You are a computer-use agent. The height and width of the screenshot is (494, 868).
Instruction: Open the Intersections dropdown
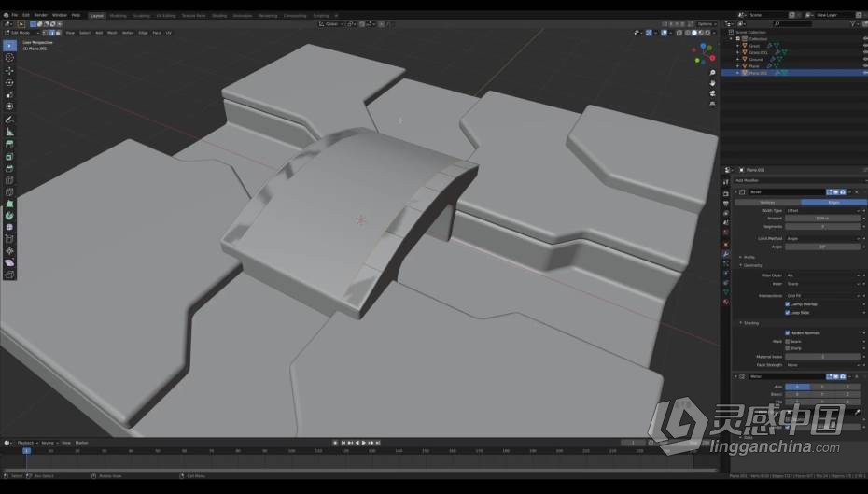point(823,296)
